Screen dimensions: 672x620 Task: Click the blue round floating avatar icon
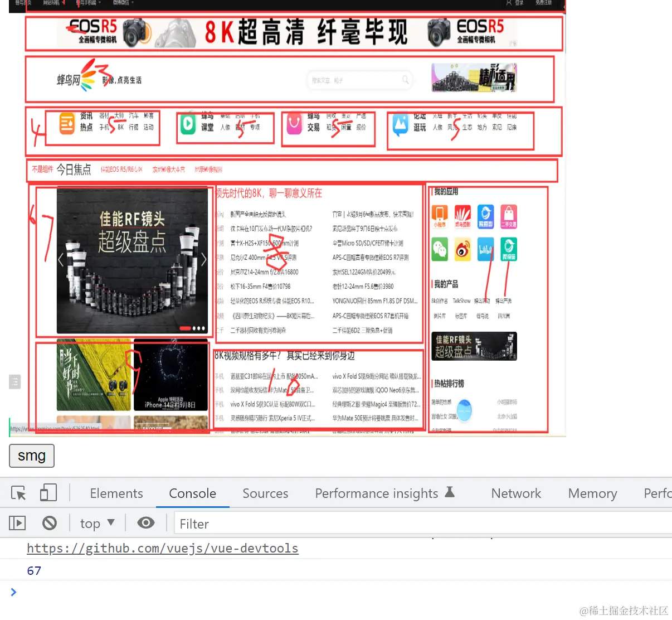(464, 410)
